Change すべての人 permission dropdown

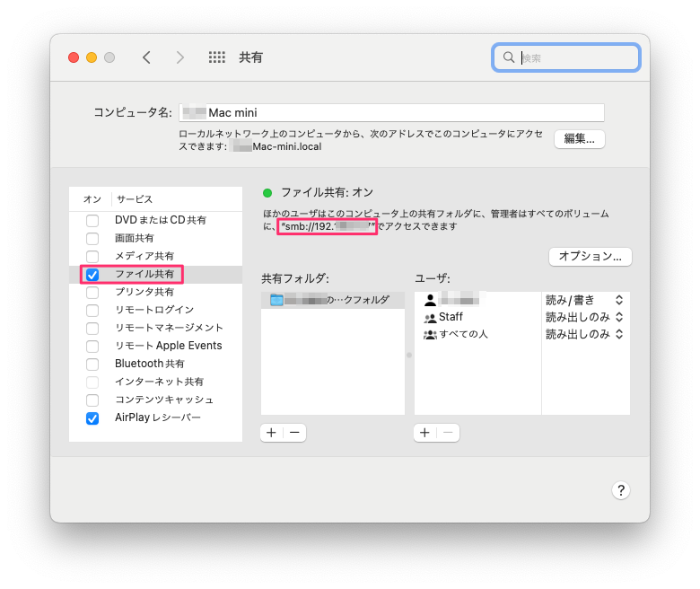(584, 334)
